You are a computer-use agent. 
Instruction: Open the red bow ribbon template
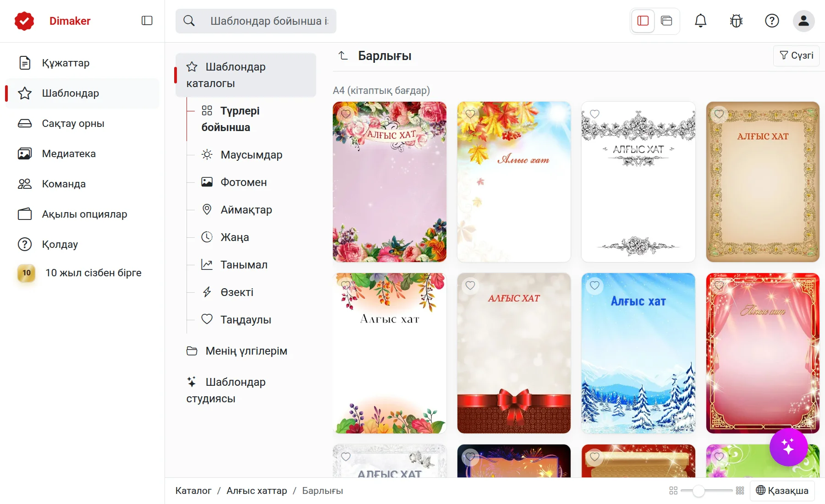tap(514, 353)
